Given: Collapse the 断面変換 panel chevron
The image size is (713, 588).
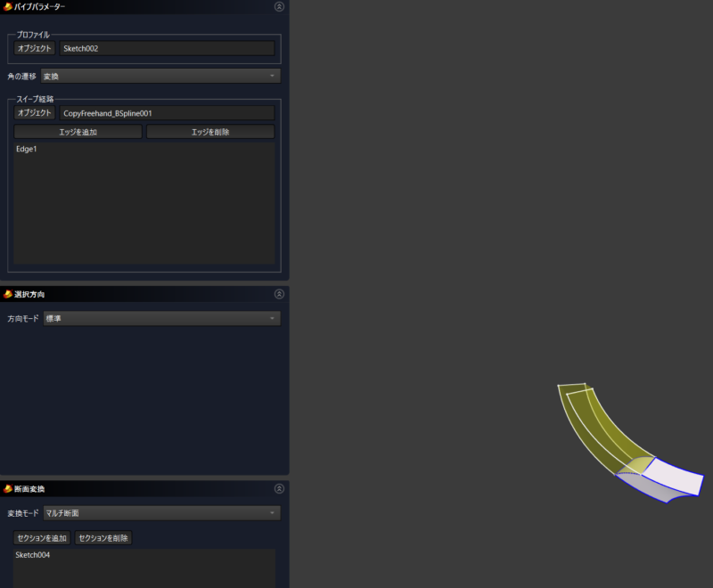Looking at the screenshot, I should tap(279, 488).
